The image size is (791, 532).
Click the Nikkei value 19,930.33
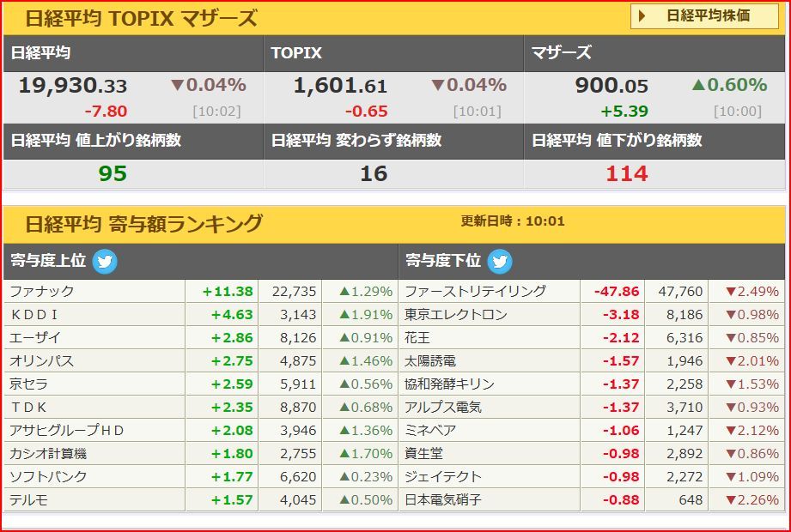tap(73, 86)
